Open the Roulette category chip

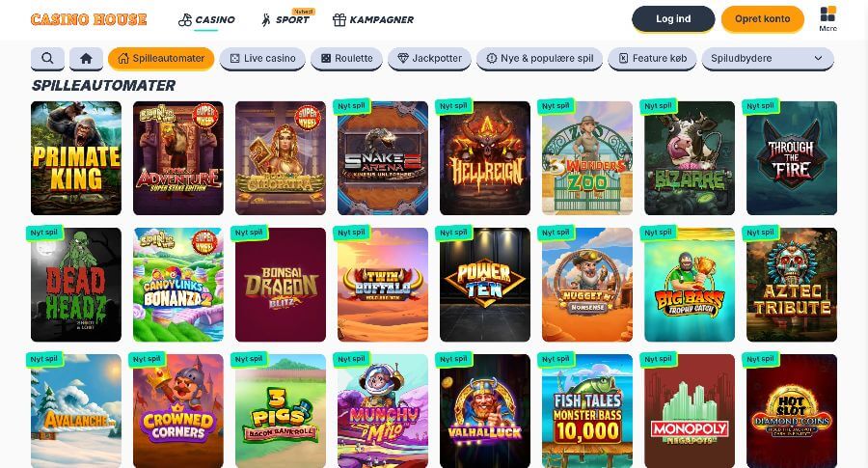click(346, 58)
